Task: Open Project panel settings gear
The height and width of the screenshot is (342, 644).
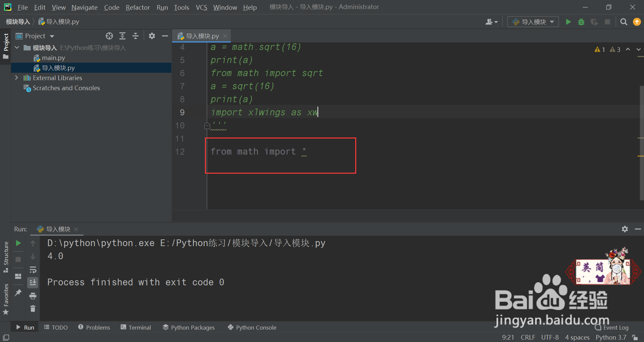Action: (x=152, y=36)
